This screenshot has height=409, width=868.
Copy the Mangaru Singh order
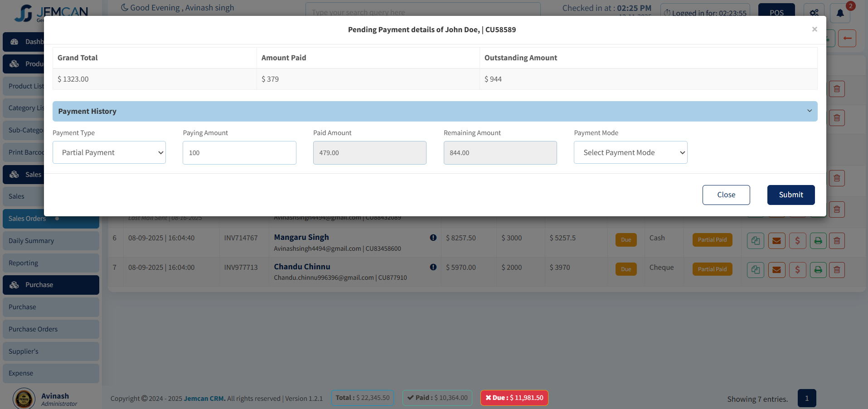point(755,241)
